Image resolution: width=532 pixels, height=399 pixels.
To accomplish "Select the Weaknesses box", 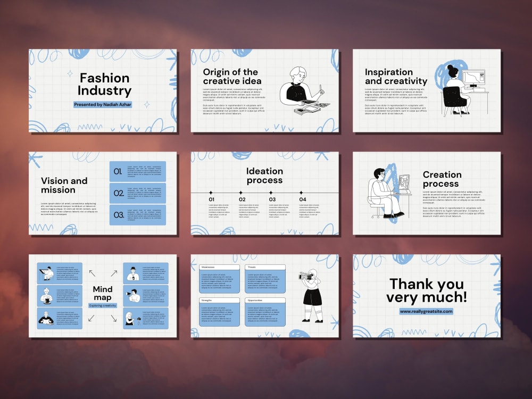I will coord(219,279).
